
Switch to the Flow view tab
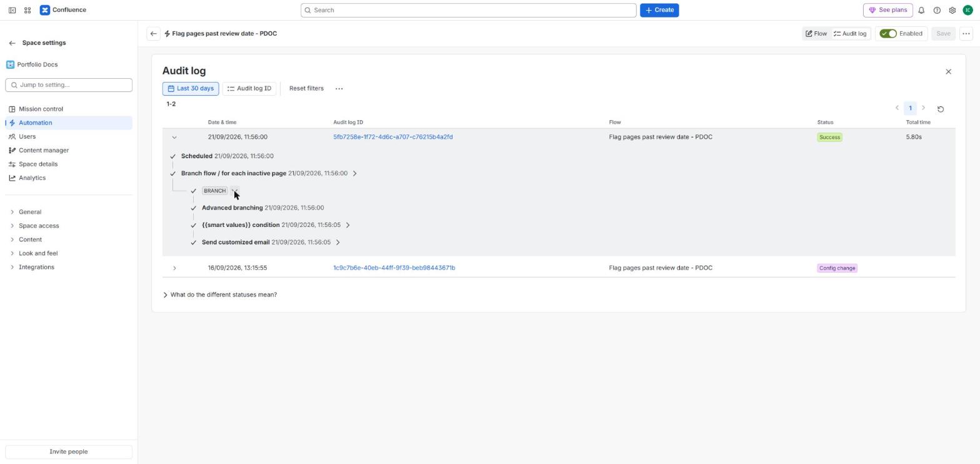(x=816, y=34)
